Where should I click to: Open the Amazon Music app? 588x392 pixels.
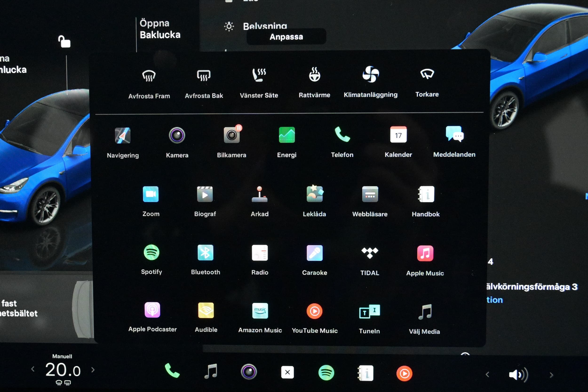point(260,318)
